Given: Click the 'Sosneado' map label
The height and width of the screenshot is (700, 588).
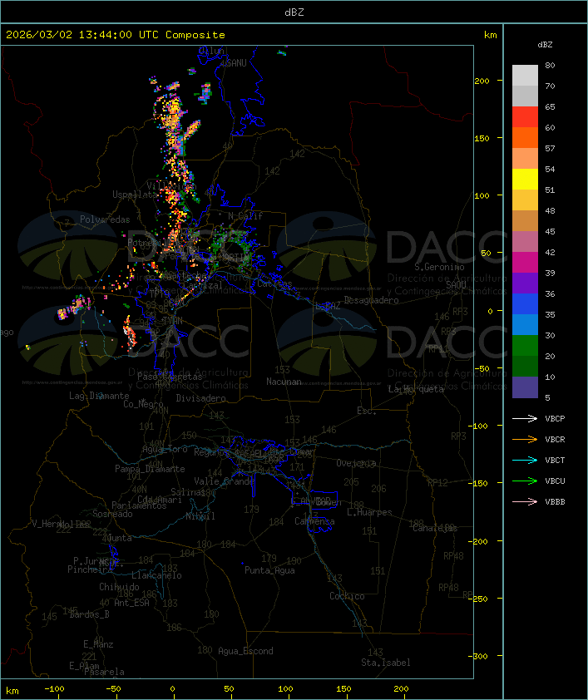Looking at the screenshot, I should pyautogui.click(x=112, y=514).
